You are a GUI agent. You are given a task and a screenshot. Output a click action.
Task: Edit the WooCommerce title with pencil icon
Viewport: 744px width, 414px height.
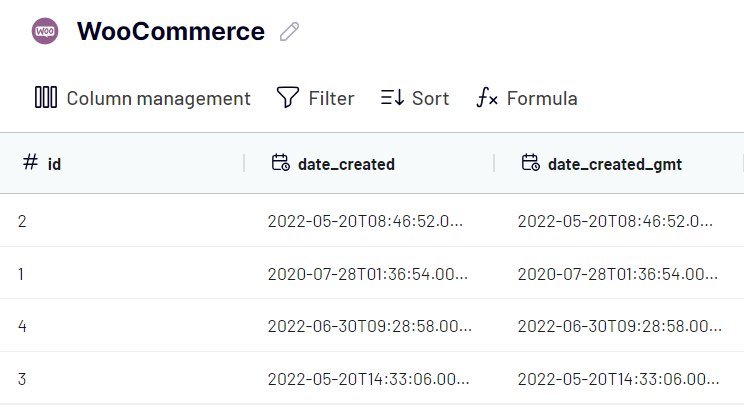click(289, 32)
